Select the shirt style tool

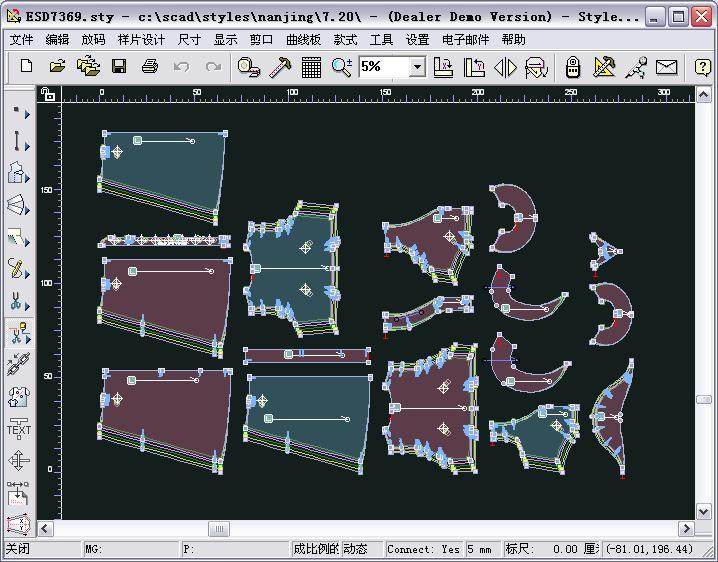click(x=18, y=397)
